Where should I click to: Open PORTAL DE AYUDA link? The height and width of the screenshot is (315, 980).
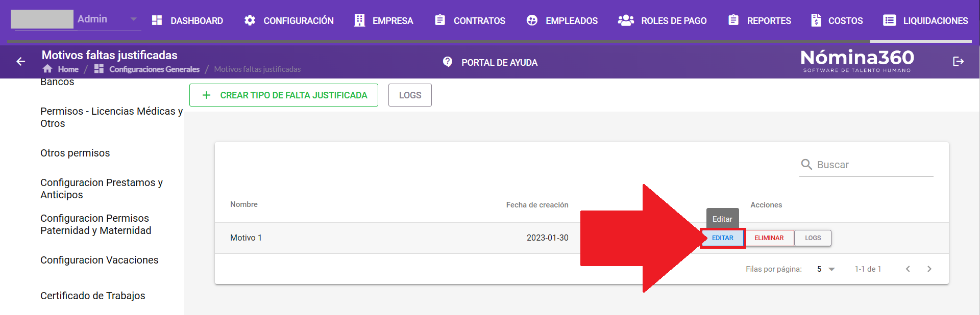pyautogui.click(x=499, y=63)
